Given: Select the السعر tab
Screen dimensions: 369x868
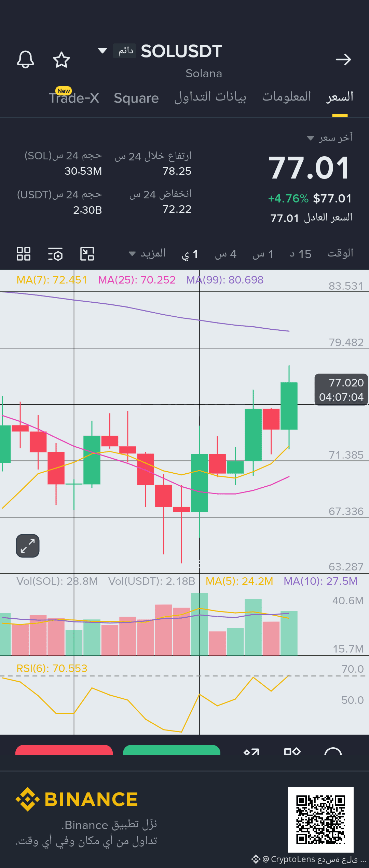Looking at the screenshot, I should coord(340,97).
